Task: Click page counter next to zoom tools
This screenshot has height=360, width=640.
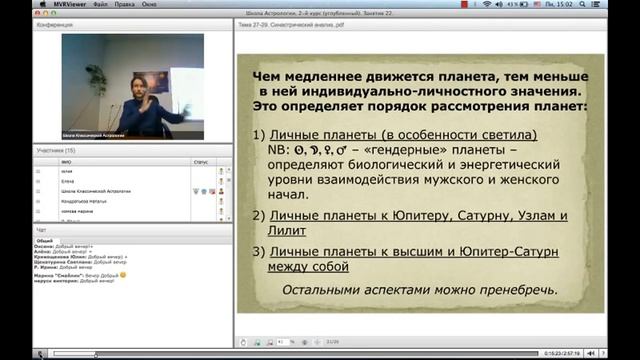Action: click(332, 342)
